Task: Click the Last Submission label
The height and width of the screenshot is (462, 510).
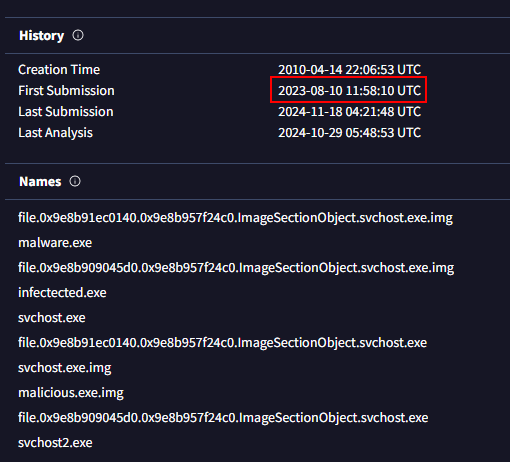Action: click(x=66, y=111)
